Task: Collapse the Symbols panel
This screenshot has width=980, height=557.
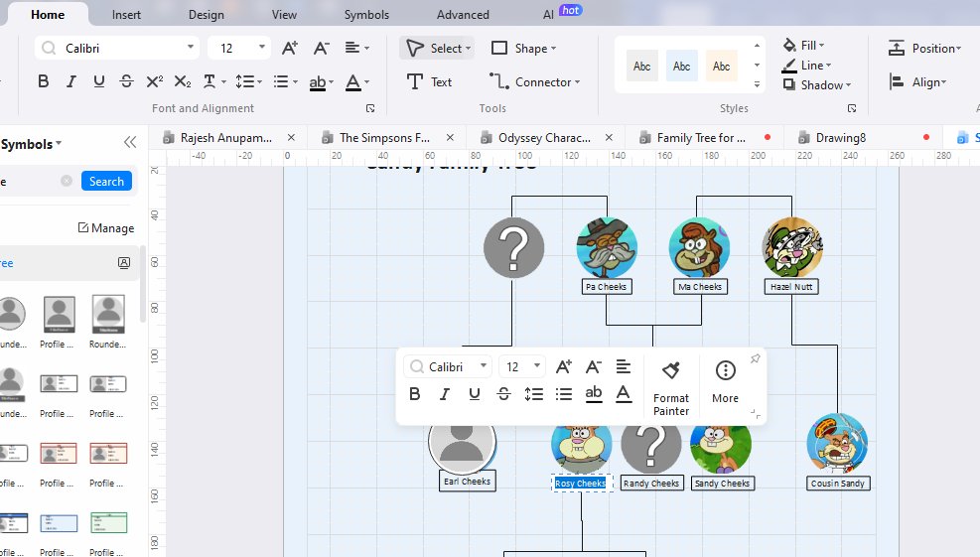Action: 130,143
